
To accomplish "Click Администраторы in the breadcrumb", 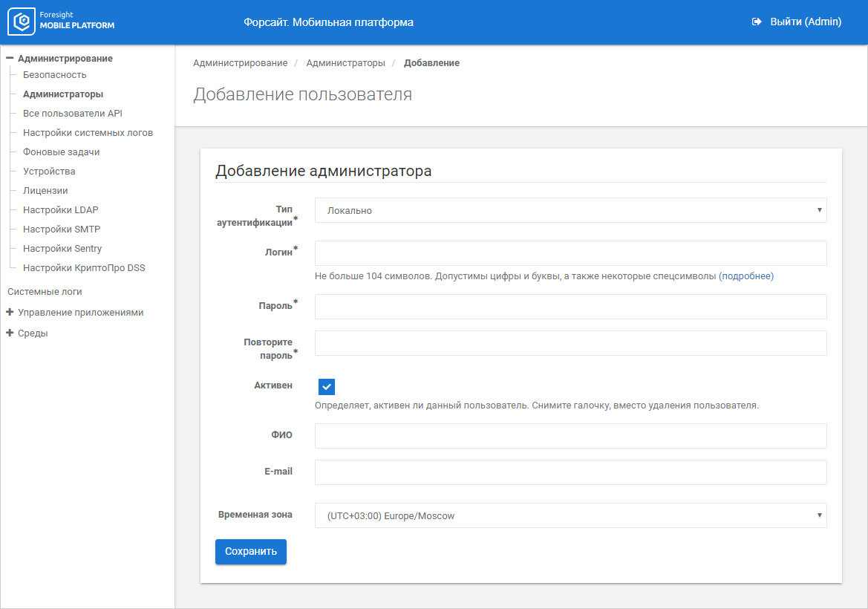I will (x=345, y=63).
